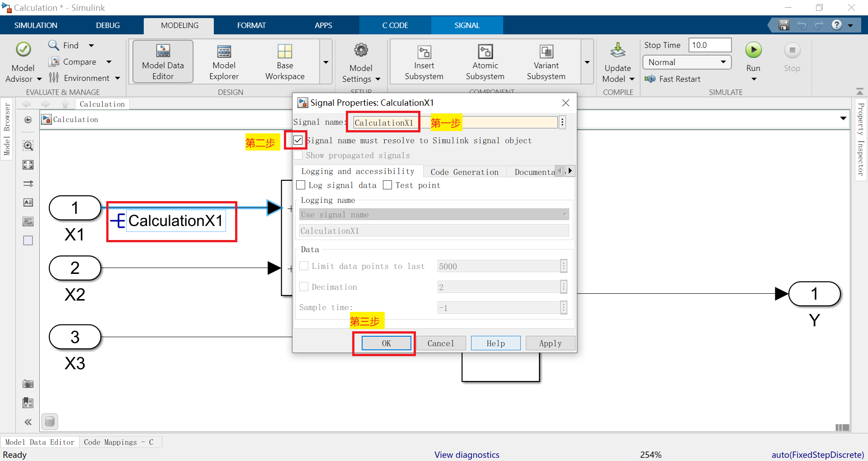This screenshot has height=461, width=868.
Task: Click the Stop Time field
Action: point(710,45)
